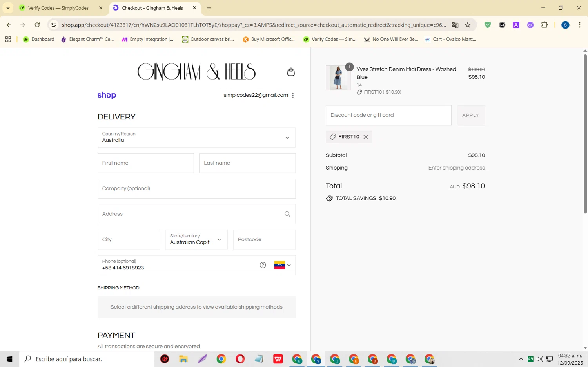Open the Dashboard bookmark
The image size is (588, 367).
(38, 39)
